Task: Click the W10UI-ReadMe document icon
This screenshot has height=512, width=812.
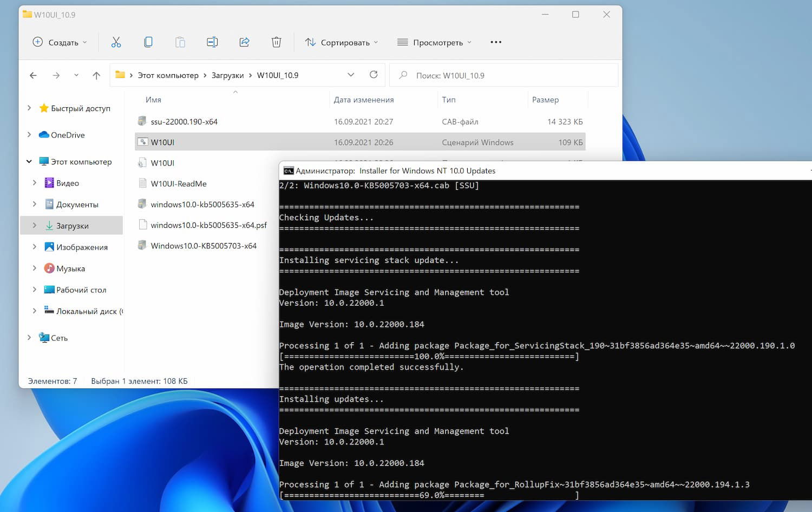Action: [x=142, y=183]
